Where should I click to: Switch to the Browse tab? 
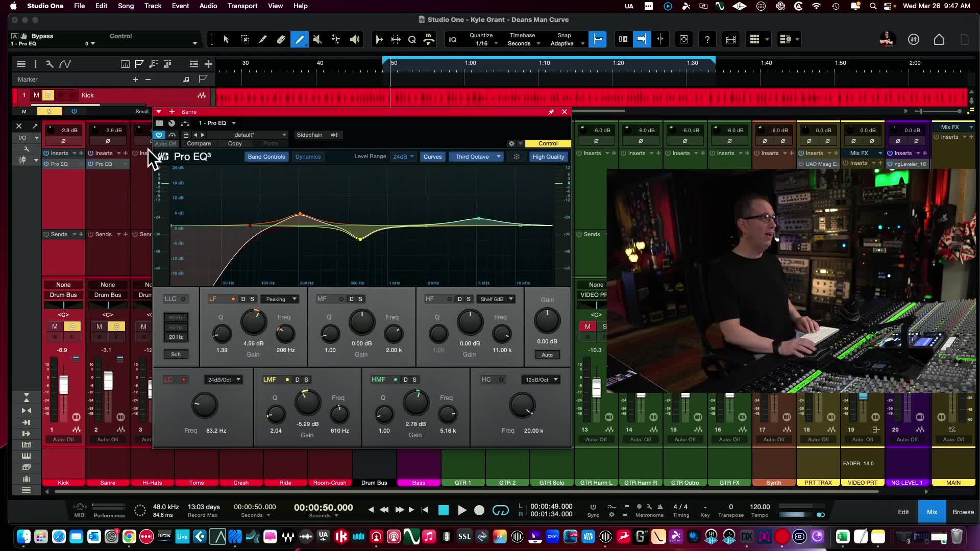pos(963,512)
